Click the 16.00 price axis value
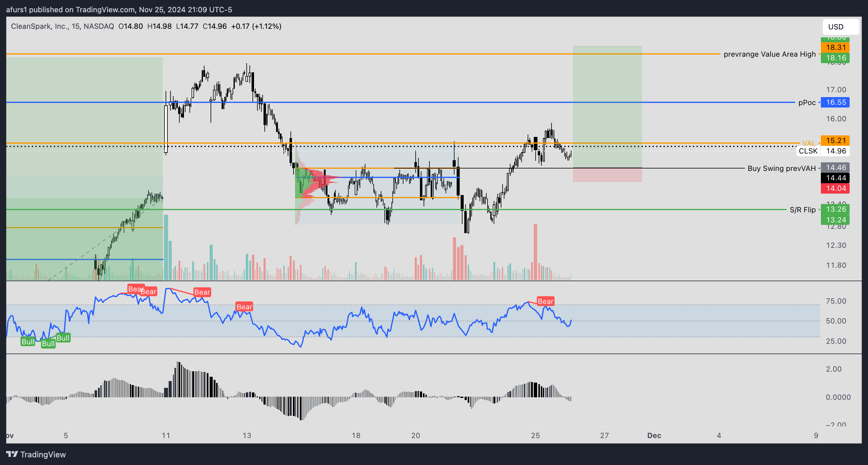 (x=836, y=119)
